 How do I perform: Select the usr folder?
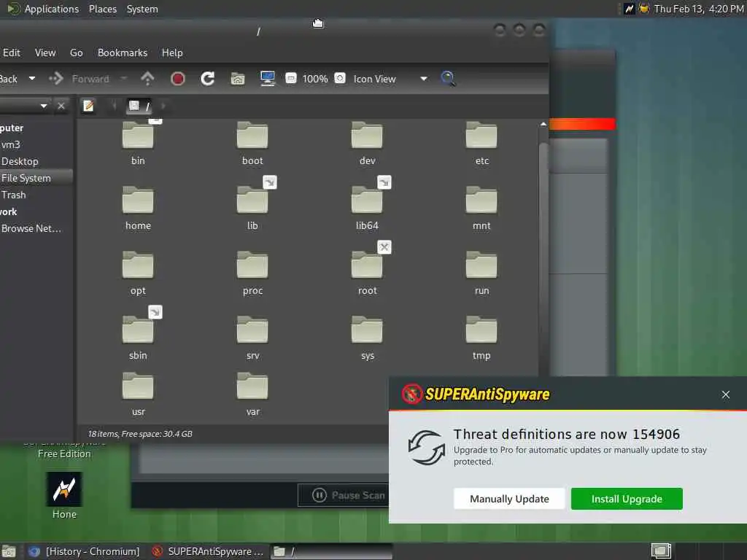(x=138, y=393)
